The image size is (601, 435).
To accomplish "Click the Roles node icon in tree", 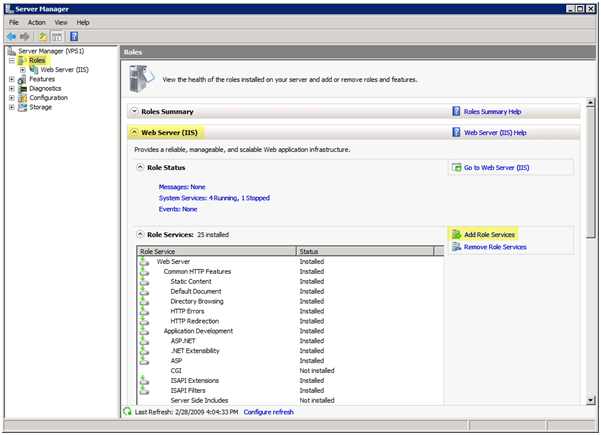I will click(x=23, y=60).
